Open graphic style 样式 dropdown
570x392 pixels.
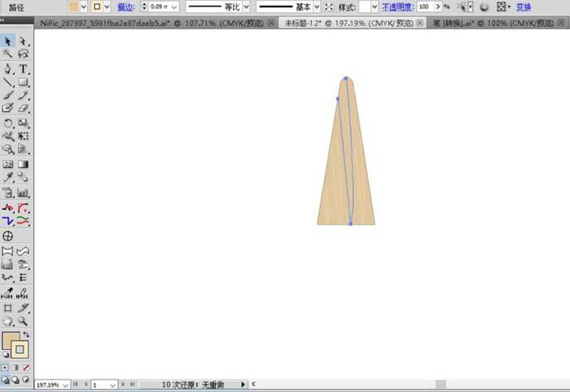click(375, 7)
